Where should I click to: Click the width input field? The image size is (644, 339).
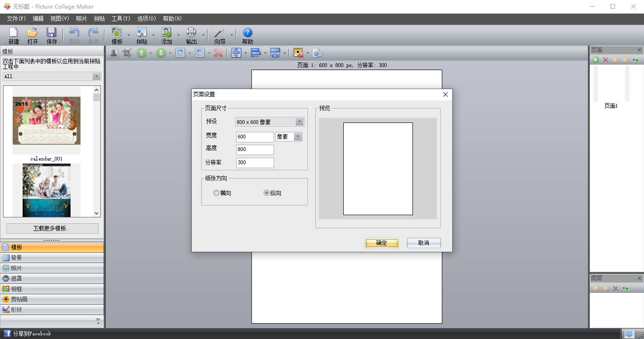coord(255,137)
